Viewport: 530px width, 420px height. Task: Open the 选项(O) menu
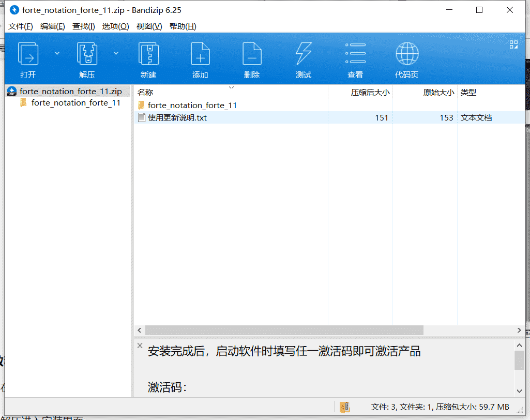coord(116,26)
